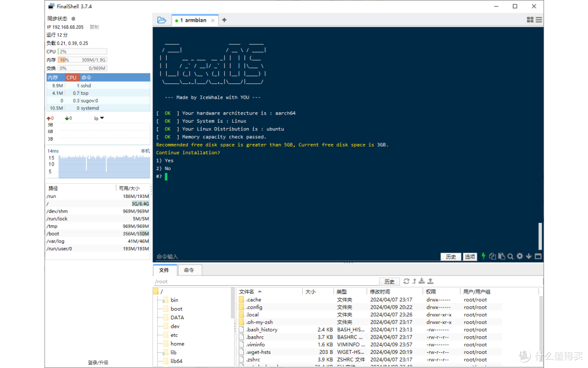588x368 pixels.
Task: Copy the IP address via 复制 link
Action: [94, 27]
